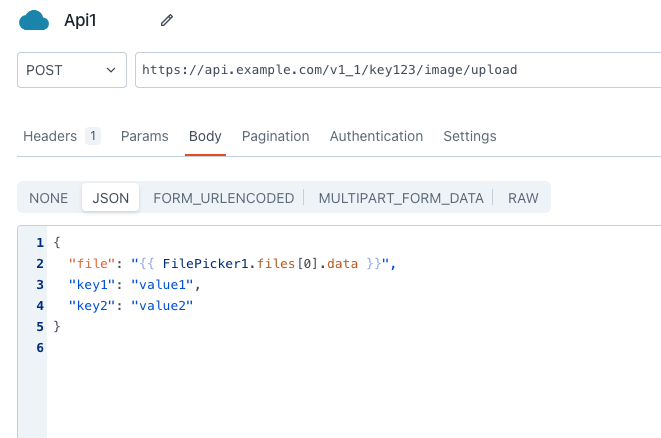The image size is (661, 438).
Task: Click the cloud API icon beside Api1
Action: tap(34, 20)
